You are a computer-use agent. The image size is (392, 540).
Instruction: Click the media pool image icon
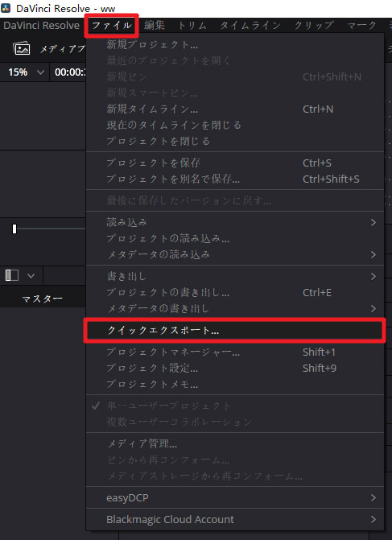pos(22,48)
